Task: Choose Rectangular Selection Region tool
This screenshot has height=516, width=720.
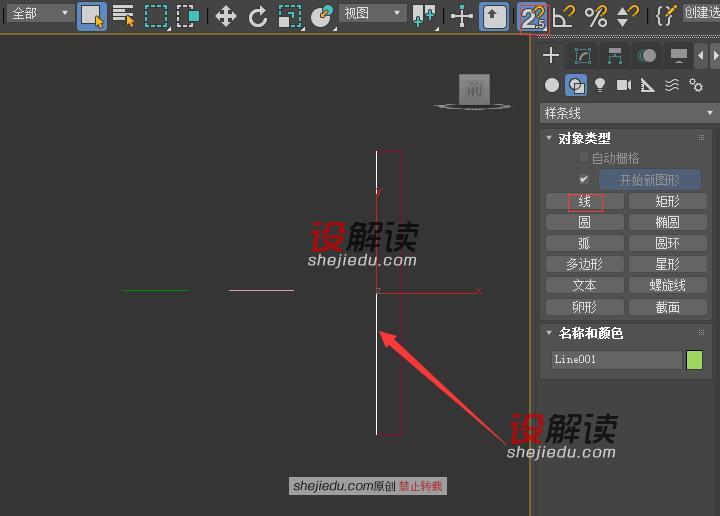Action: click(x=156, y=17)
